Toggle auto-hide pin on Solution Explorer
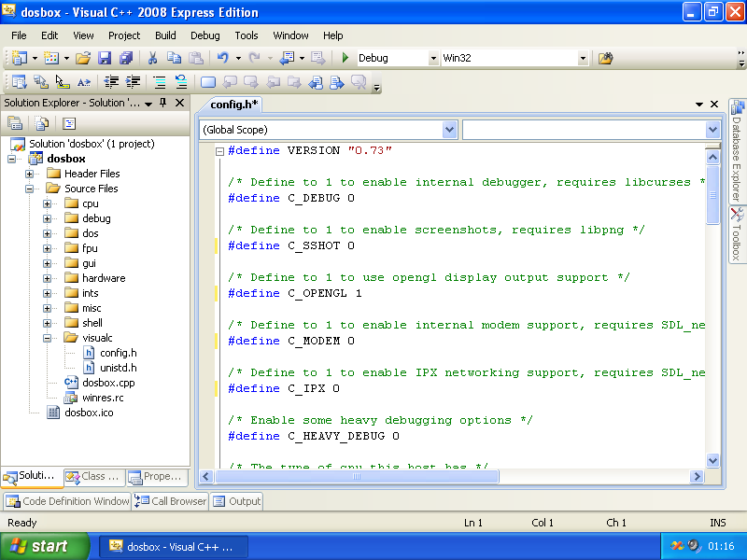747x560 pixels. click(x=162, y=103)
